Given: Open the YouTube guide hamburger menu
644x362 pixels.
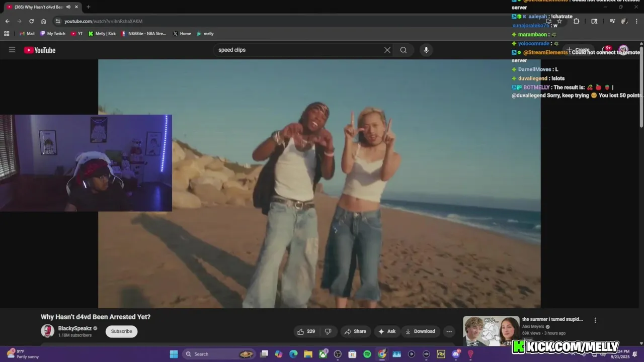Looking at the screenshot, I should tap(12, 50).
